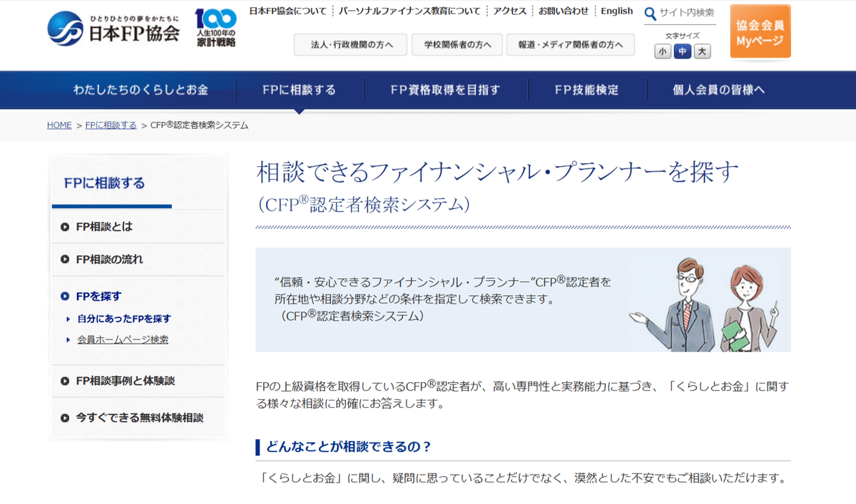856x504 pixels.
Task: Click the 100-year household strategy anniversary badge
Action: (x=214, y=29)
